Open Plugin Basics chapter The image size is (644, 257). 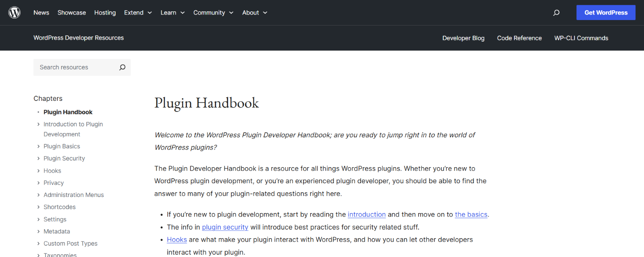pos(62,146)
